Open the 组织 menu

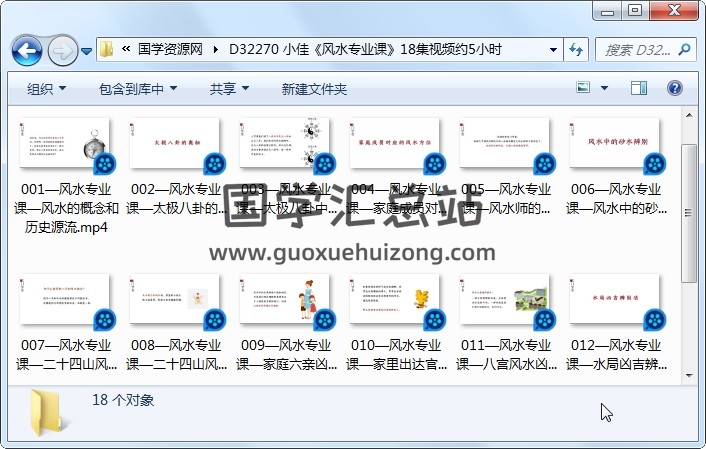click(x=46, y=89)
